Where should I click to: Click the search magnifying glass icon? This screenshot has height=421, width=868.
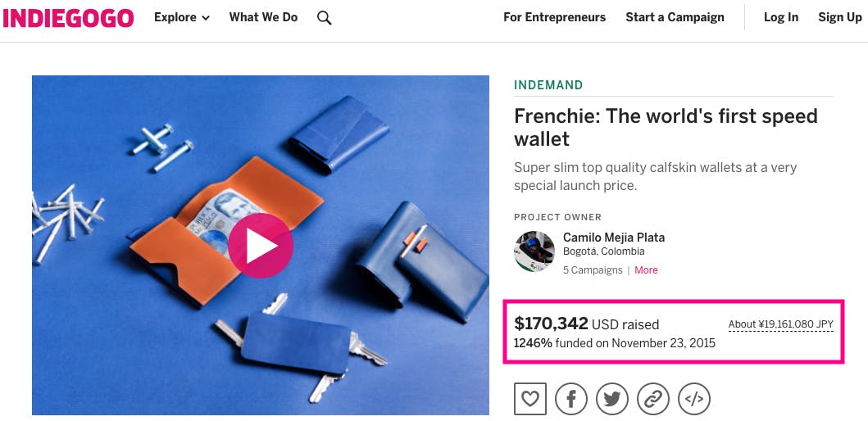click(325, 17)
